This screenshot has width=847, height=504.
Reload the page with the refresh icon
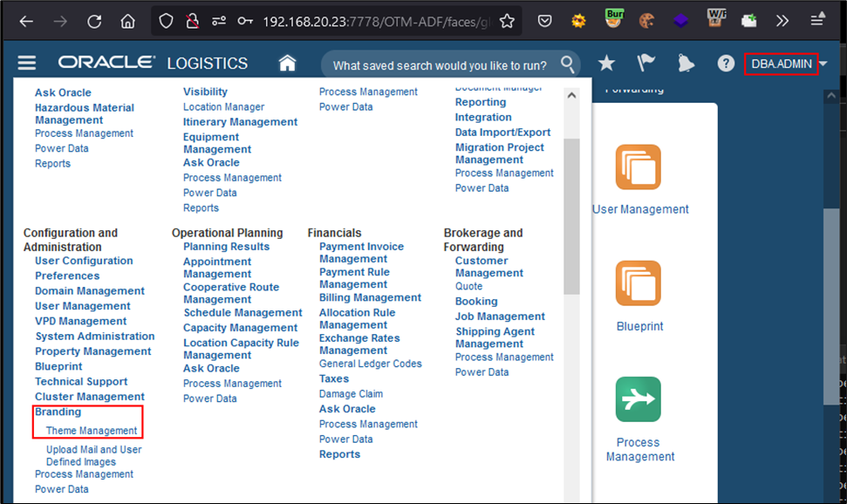(94, 22)
